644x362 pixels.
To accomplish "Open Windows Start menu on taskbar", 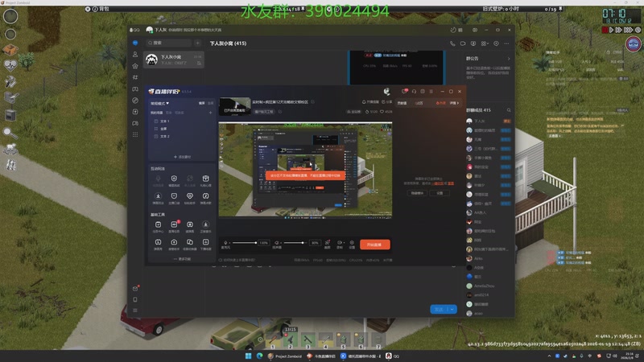I will coord(248,356).
